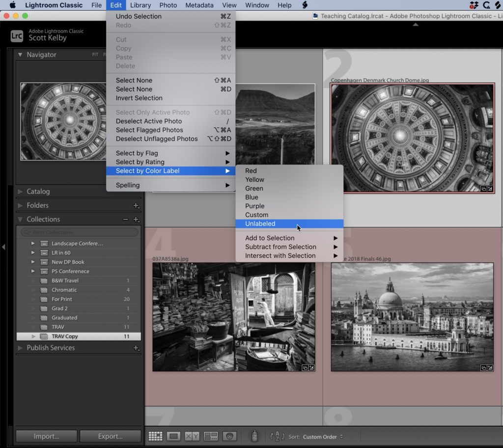The height and width of the screenshot is (448, 503).
Task: Select the waterfall landscape thumbnail
Action: pos(275,124)
